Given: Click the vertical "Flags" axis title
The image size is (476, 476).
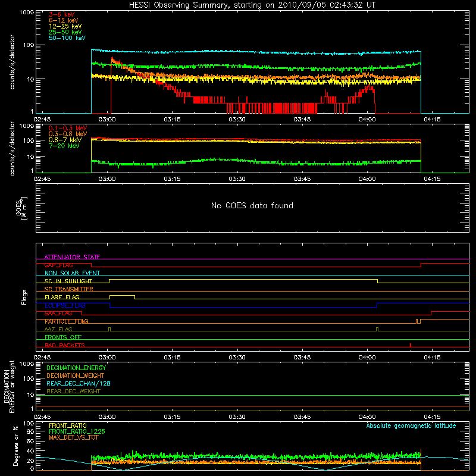Looking at the screenshot, I should pos(24,297).
